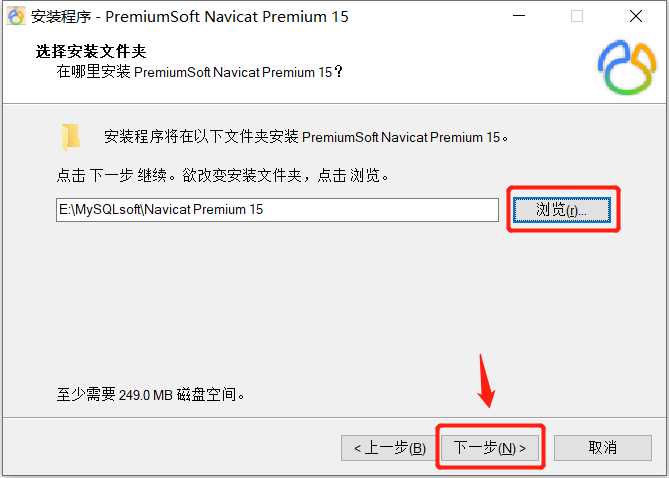
Task: Abort installation via the 取消 button
Action: [x=602, y=448]
